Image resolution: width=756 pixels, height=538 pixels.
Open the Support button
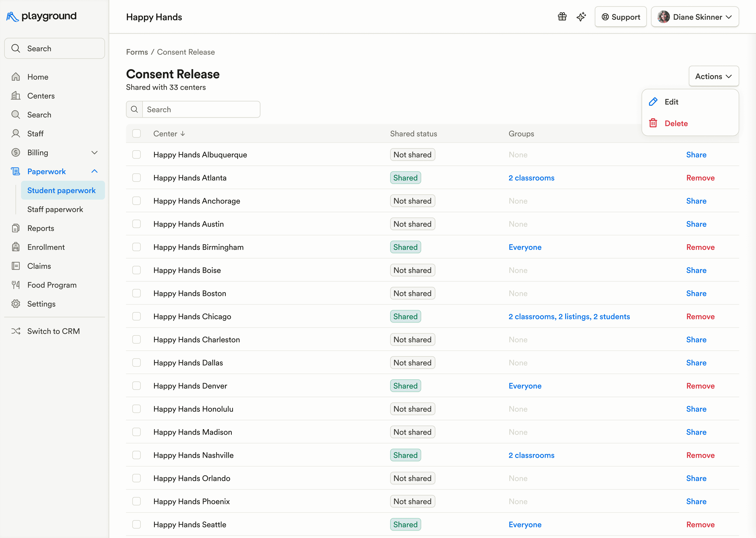point(620,17)
